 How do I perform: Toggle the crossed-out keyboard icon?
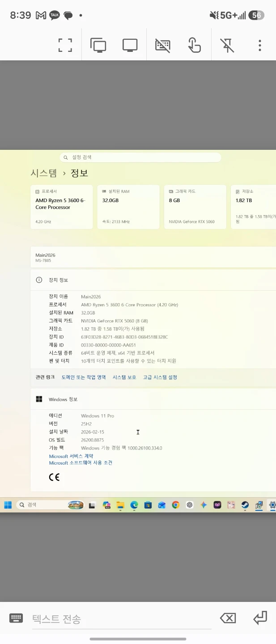[163, 45]
